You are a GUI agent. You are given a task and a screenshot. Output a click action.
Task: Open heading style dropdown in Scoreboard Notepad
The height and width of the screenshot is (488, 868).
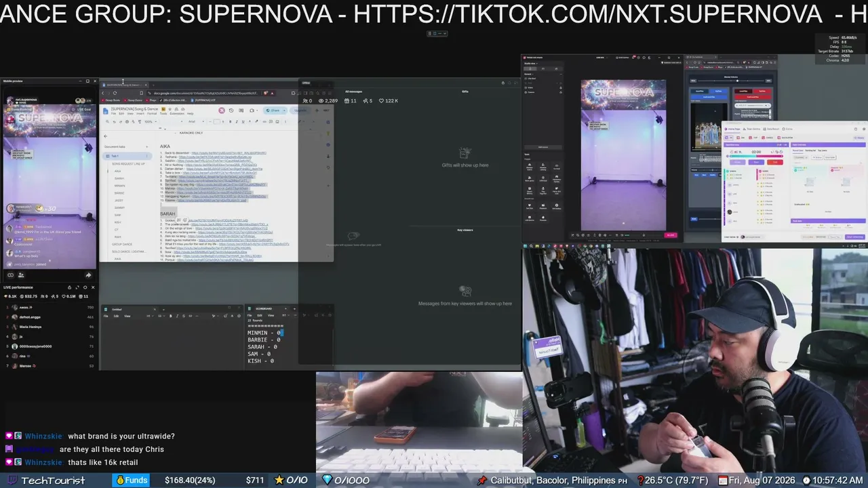tap(288, 316)
